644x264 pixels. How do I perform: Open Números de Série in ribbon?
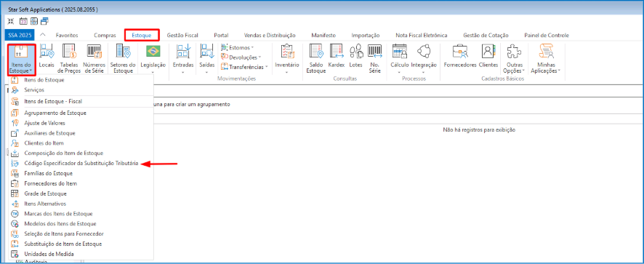click(94, 59)
